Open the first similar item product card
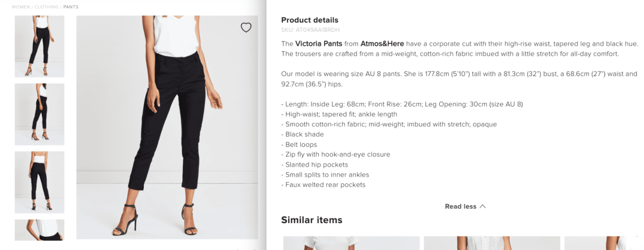 point(352,243)
